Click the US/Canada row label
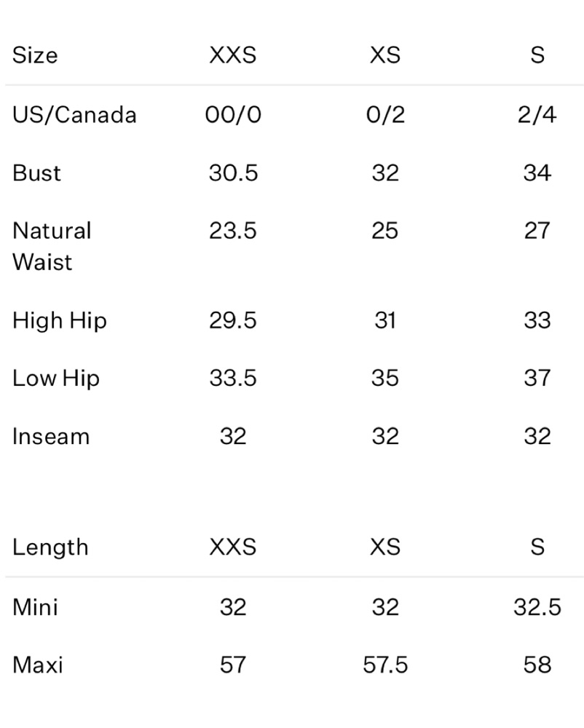Viewport: 584px width, 728px height. point(74,115)
